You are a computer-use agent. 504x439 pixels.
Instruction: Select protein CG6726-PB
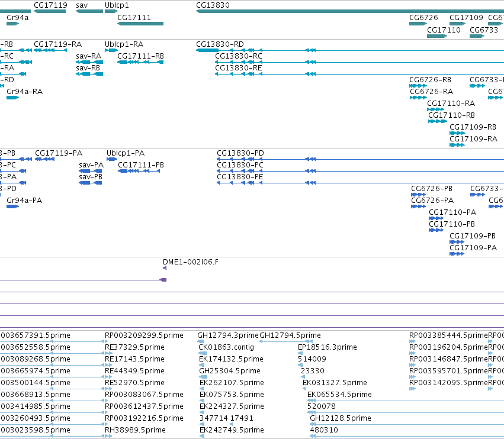point(432,189)
